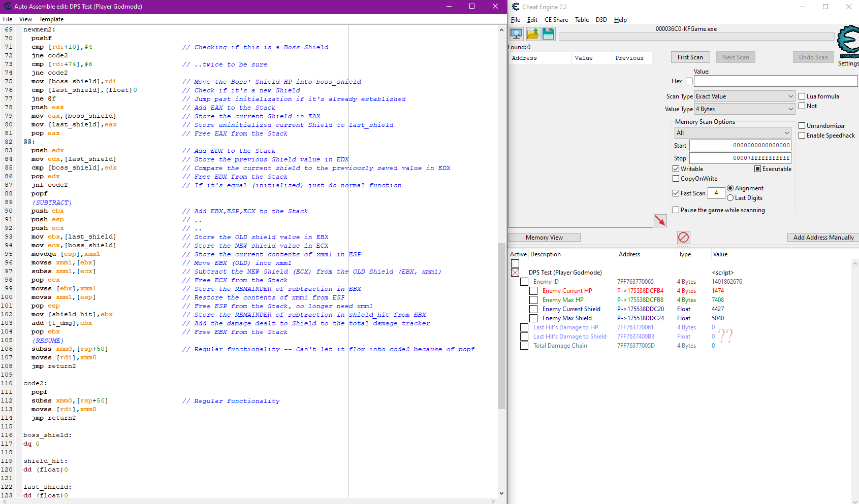Open the Memory View button
859x504 pixels.
click(x=544, y=238)
